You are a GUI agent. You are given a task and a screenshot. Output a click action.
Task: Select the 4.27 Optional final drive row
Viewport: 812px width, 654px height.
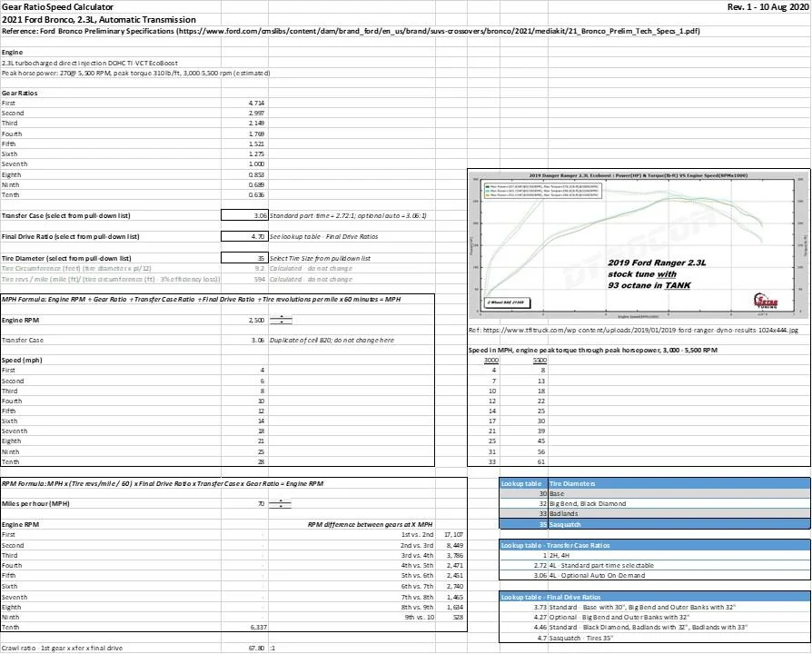tap(655, 618)
